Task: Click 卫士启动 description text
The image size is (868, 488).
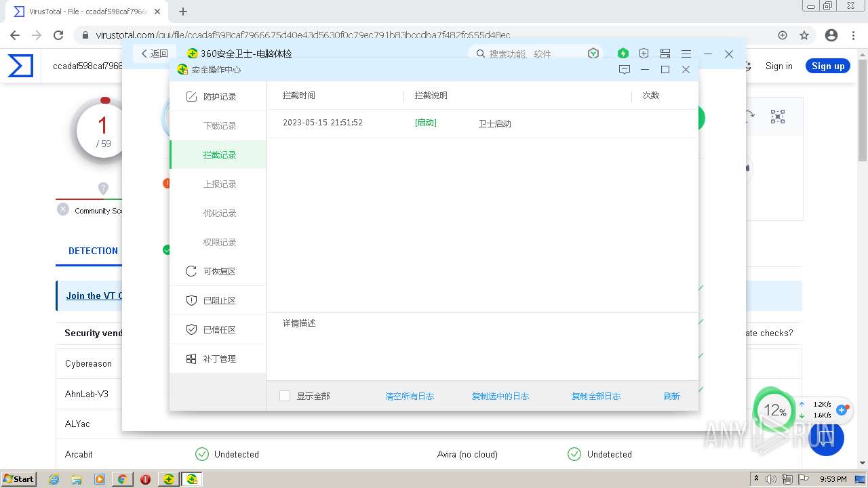Action: tap(495, 123)
